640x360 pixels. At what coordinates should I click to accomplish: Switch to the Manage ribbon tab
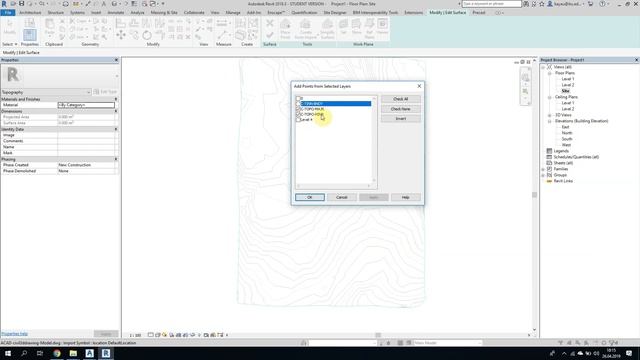click(x=233, y=13)
